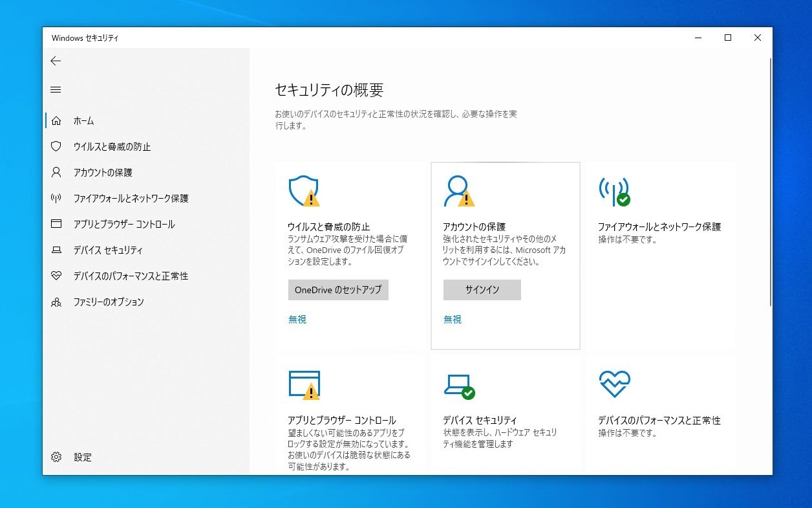Screen dimensions: 812x508
Task: Click the browser window icon in sidebar
Action: click(x=56, y=225)
